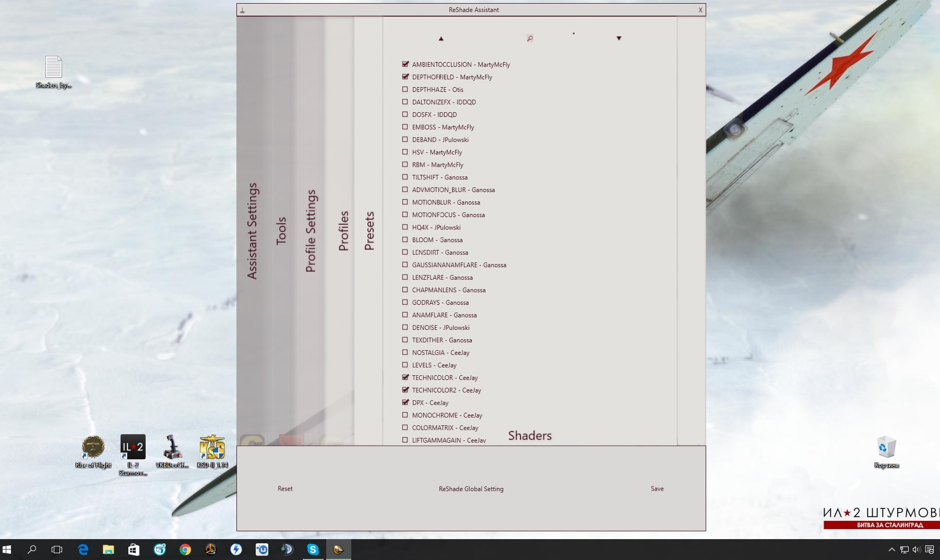Enable HSV - MartyMcFly checkbox
Image resolution: width=940 pixels, height=560 pixels.
click(405, 152)
